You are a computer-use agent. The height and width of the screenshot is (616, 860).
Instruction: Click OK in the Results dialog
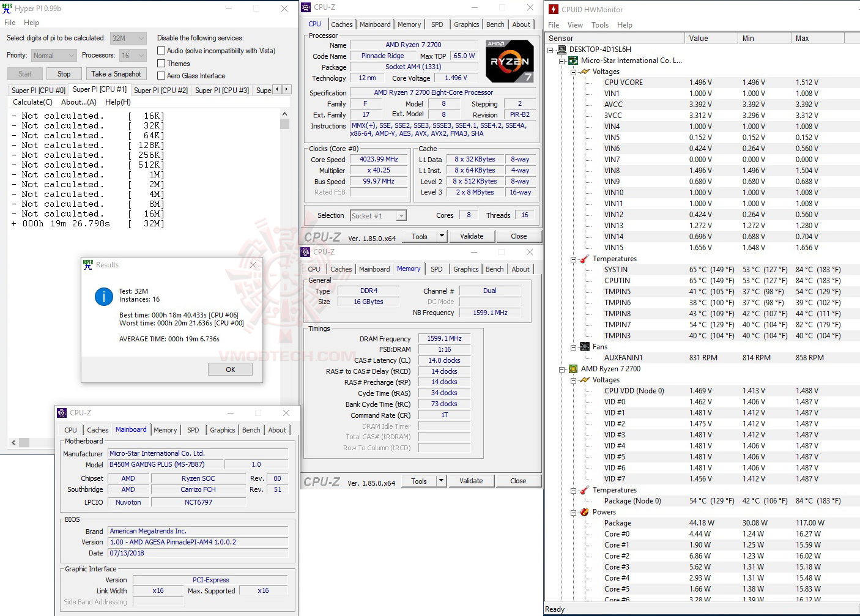(230, 369)
